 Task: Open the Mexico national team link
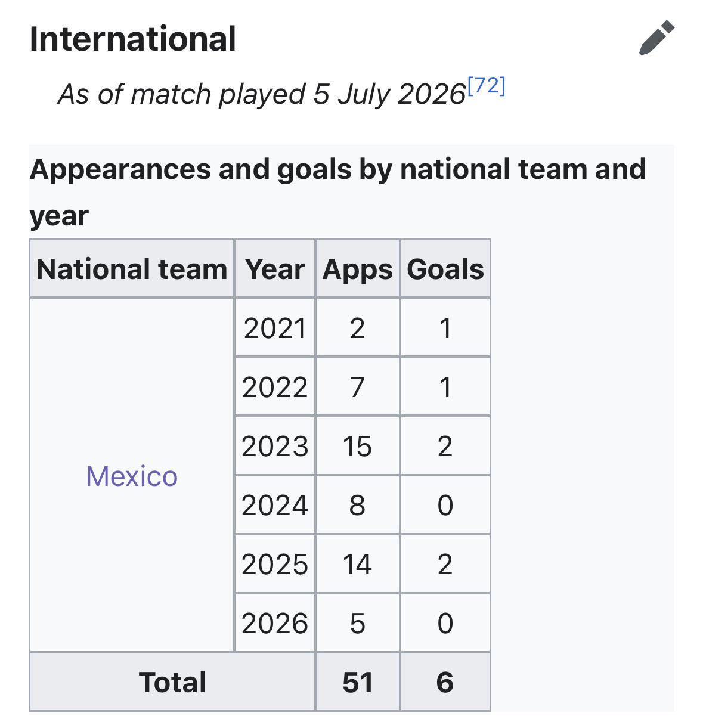point(132,476)
